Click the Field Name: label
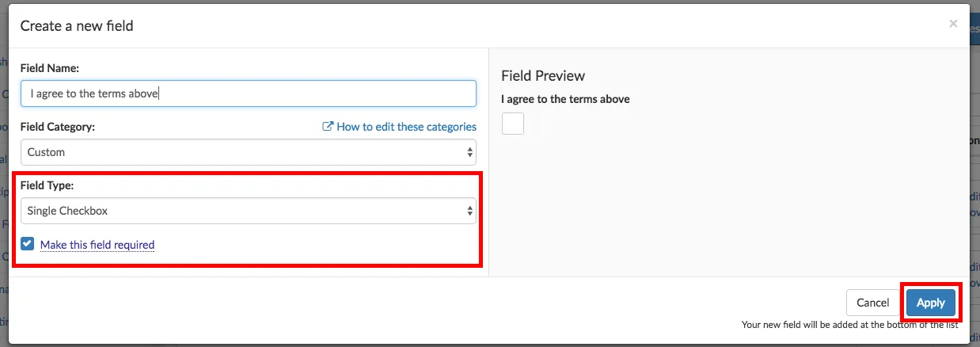 tap(50, 68)
